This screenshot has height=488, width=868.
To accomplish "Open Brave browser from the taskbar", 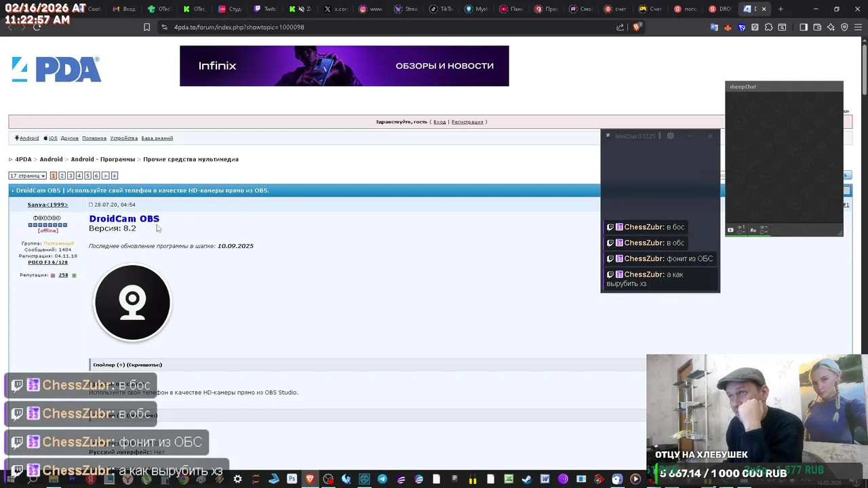I will (310, 479).
